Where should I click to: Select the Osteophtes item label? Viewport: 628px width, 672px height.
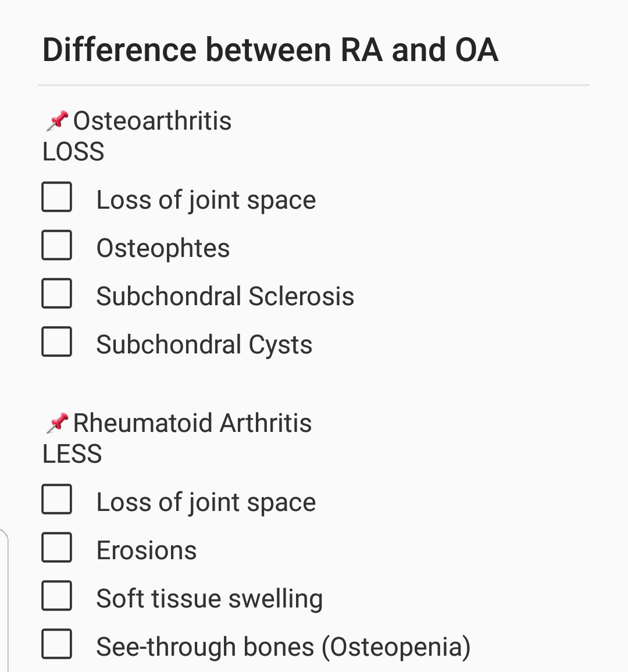pos(163,247)
